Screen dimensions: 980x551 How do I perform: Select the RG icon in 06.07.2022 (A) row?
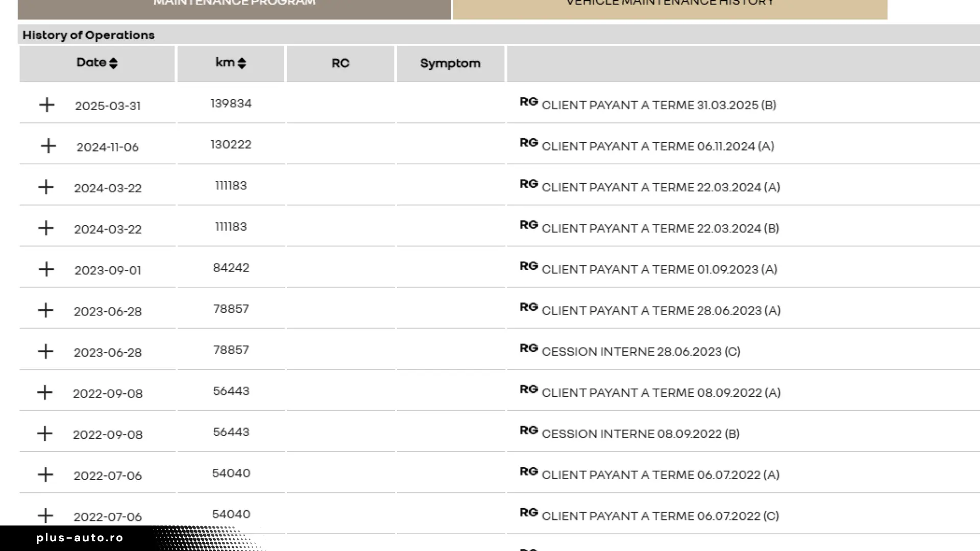[x=529, y=471]
